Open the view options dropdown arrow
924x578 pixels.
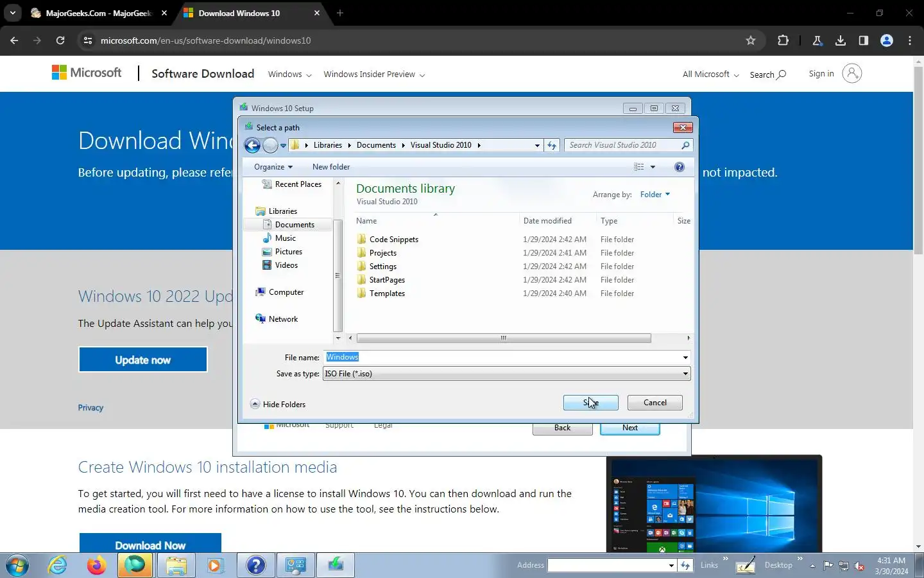click(x=653, y=167)
